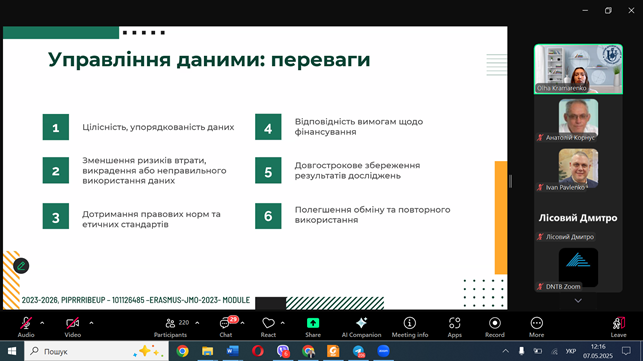Open the More options menu

point(536,327)
